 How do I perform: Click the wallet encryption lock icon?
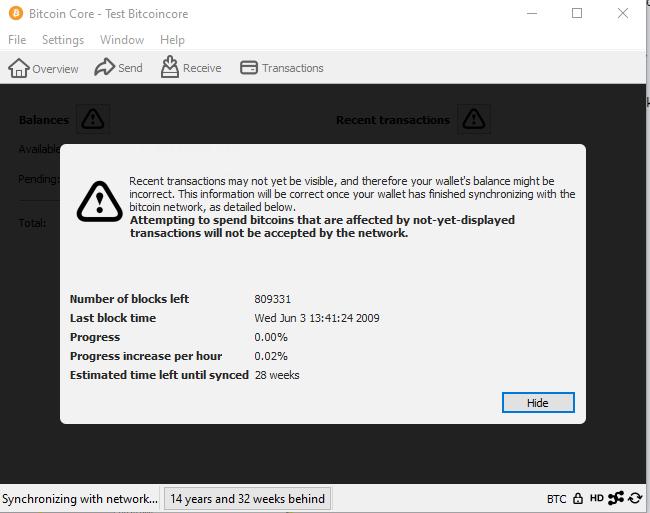point(577,498)
